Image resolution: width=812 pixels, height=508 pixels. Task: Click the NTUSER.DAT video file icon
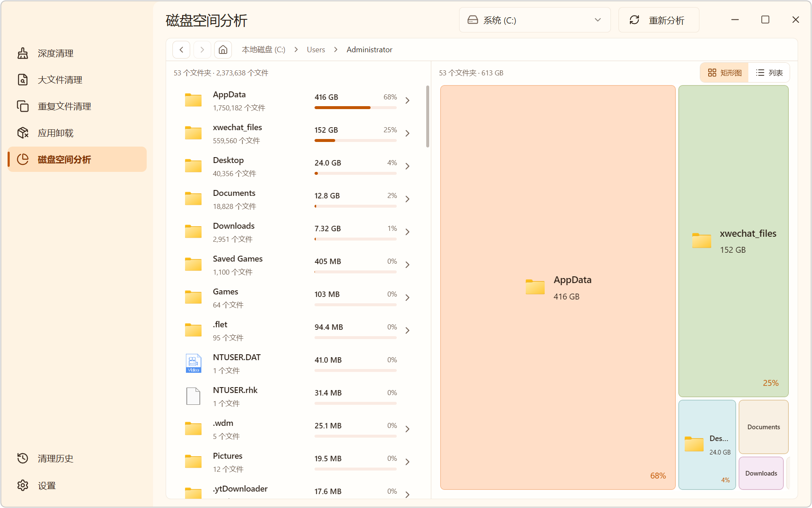[194, 363]
